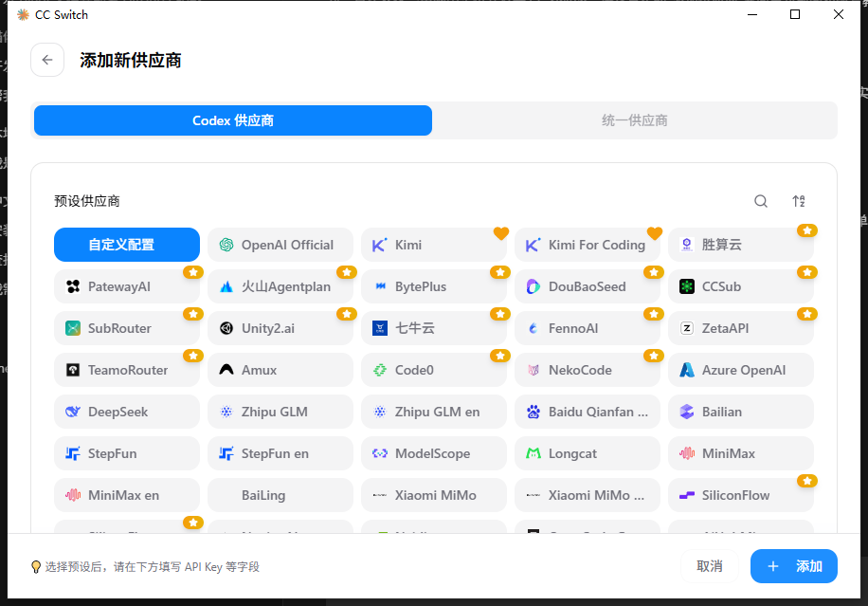The width and height of the screenshot is (868, 606).
Task: Choose Zhipu GLM en preset
Action: tap(433, 412)
